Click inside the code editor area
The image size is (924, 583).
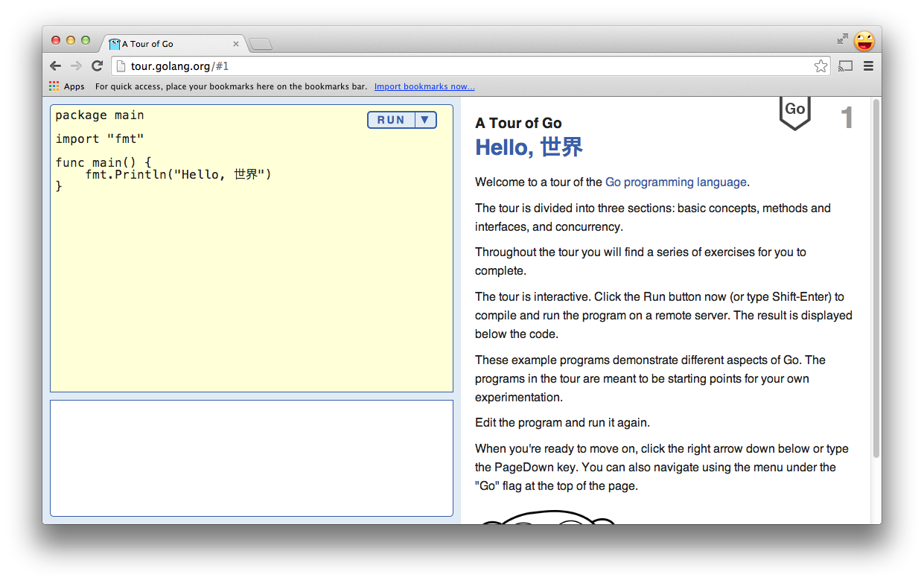coord(252,283)
